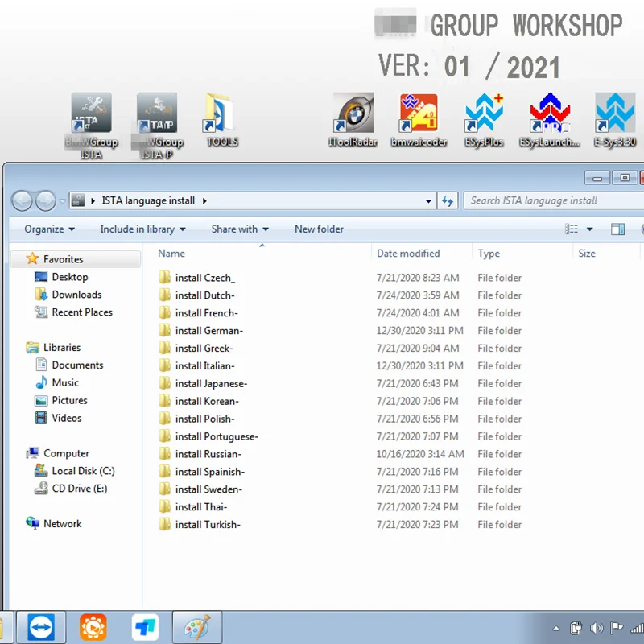Image resolution: width=644 pixels, height=644 pixels.
Task: Click the power plug tray icon
Action: pyautogui.click(x=576, y=628)
